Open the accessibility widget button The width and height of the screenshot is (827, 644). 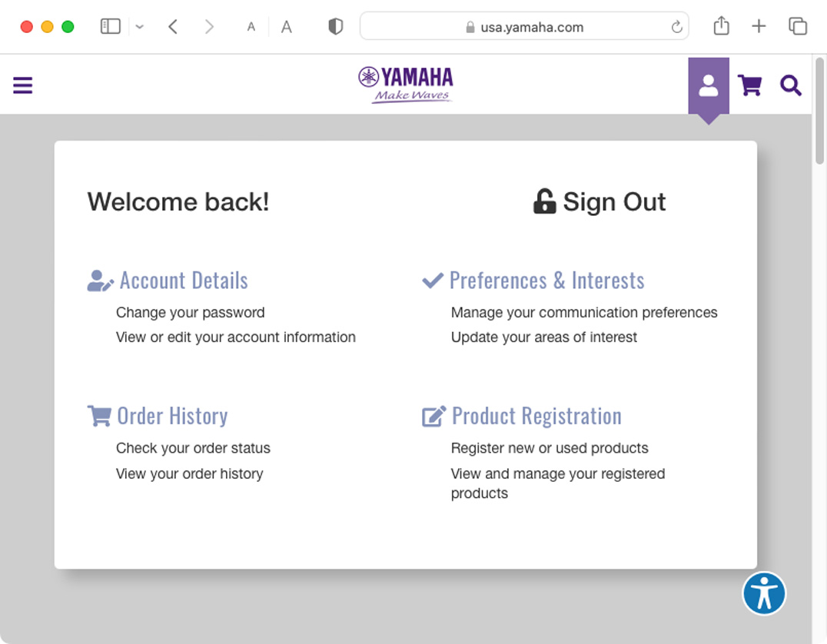pyautogui.click(x=764, y=593)
